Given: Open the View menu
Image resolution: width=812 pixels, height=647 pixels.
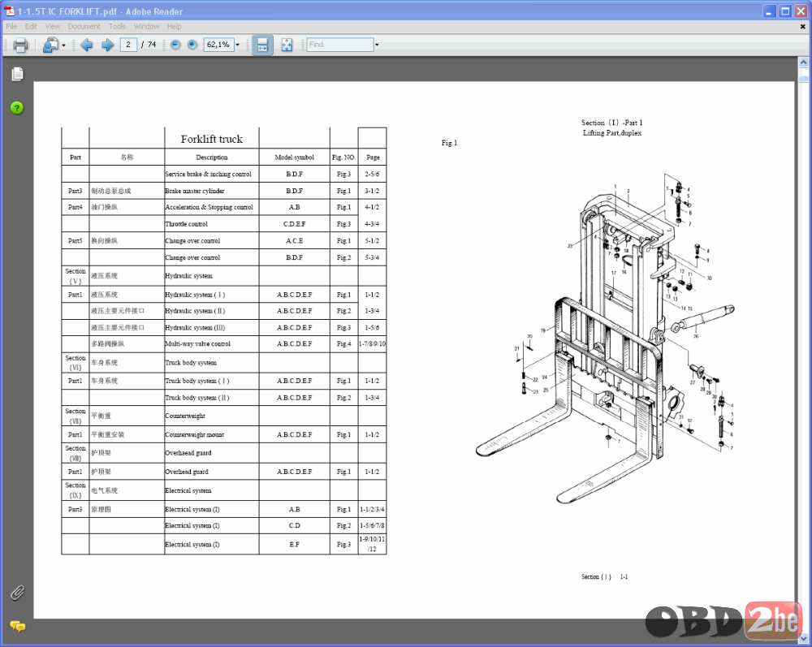Looking at the screenshot, I should pyautogui.click(x=53, y=27).
